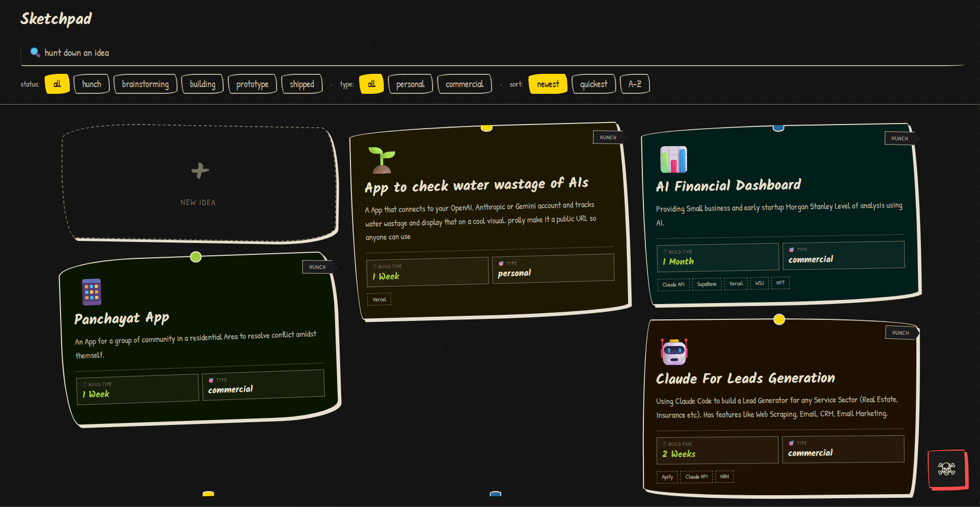Click the blue pin on AI Financial Dashboard card

[x=778, y=128]
